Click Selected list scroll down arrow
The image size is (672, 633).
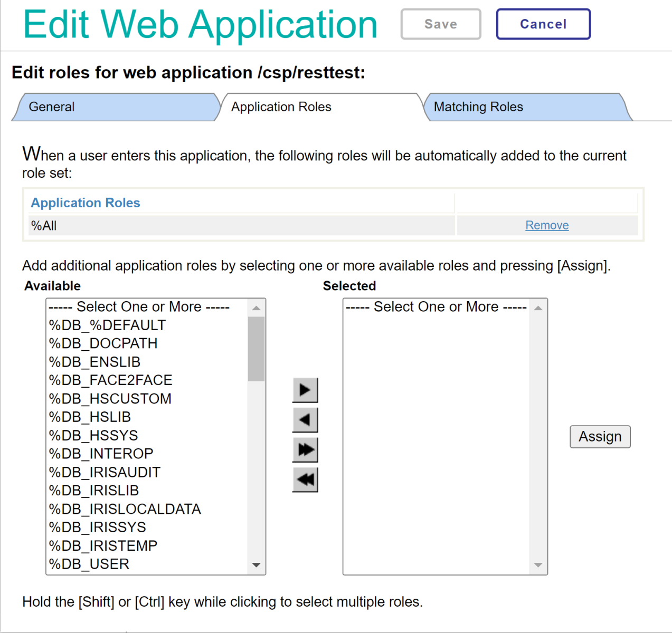point(538,565)
